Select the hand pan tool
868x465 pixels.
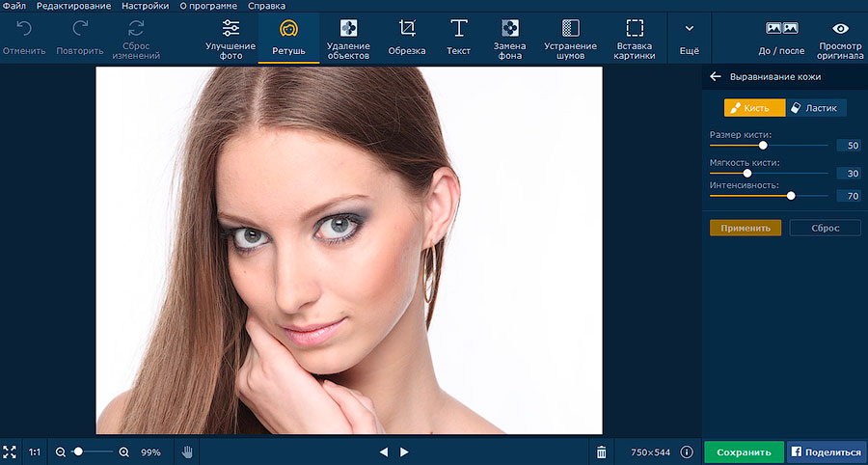tap(186, 452)
